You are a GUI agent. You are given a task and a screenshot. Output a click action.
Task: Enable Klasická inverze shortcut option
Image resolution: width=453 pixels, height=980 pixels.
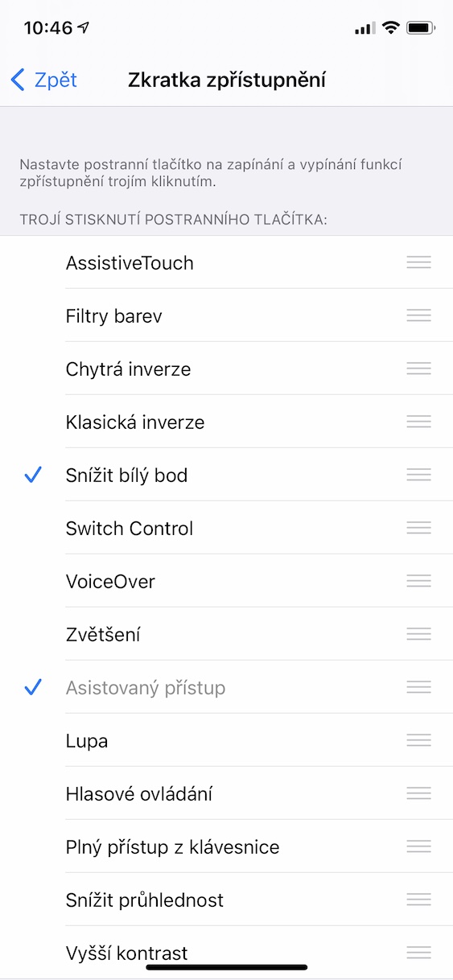coord(226,422)
